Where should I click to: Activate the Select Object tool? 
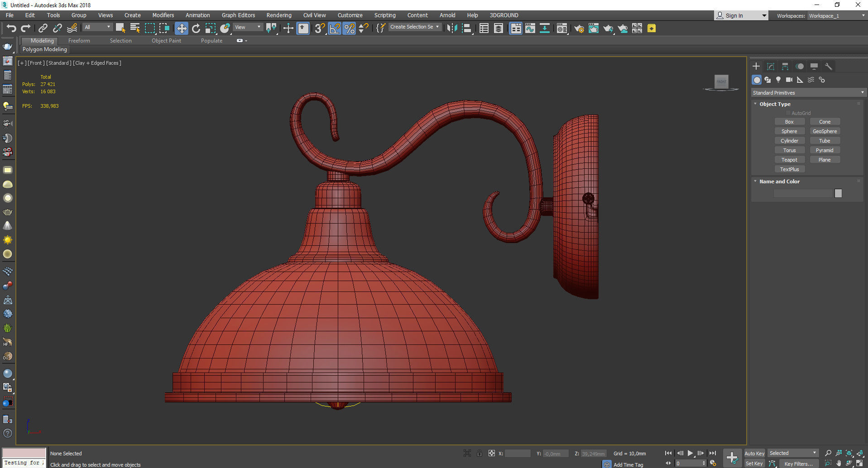[120, 29]
